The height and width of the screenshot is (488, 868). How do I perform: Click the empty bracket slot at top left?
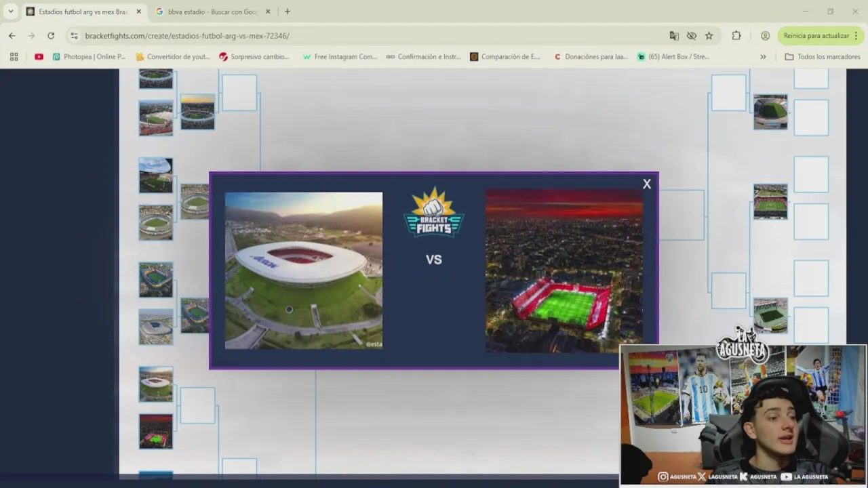pos(239,92)
